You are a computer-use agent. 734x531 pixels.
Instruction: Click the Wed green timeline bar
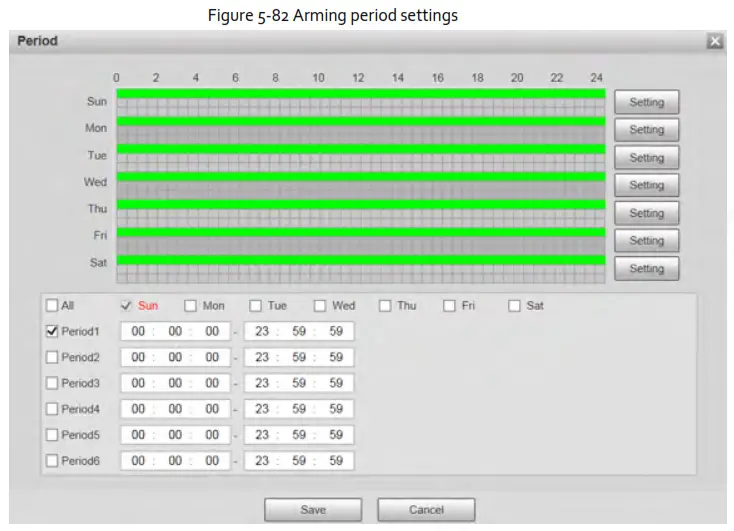361,177
